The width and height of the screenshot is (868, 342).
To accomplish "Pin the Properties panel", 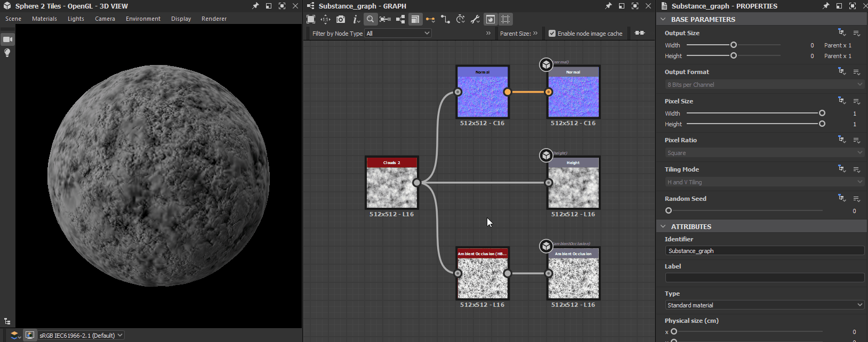I will [x=825, y=6].
